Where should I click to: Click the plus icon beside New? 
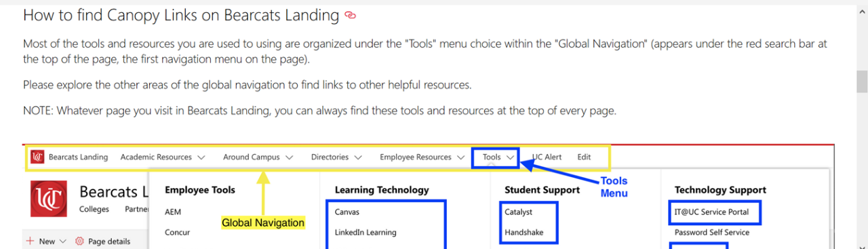(x=30, y=241)
